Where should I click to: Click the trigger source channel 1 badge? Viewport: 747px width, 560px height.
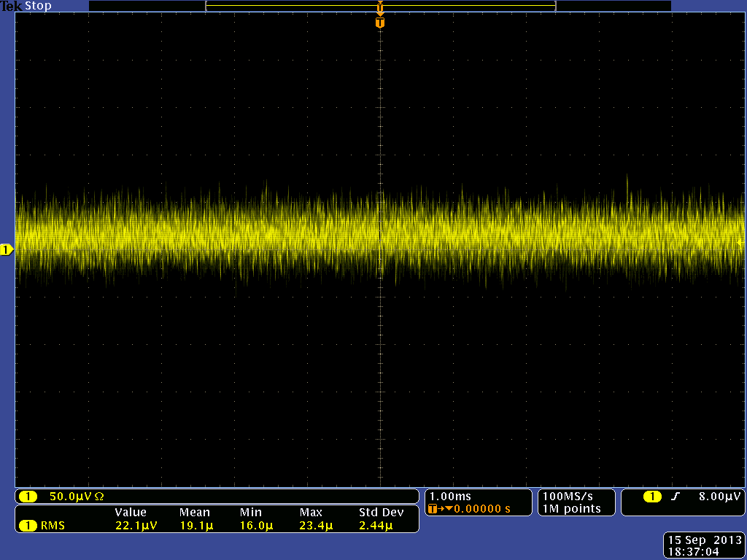651,497
